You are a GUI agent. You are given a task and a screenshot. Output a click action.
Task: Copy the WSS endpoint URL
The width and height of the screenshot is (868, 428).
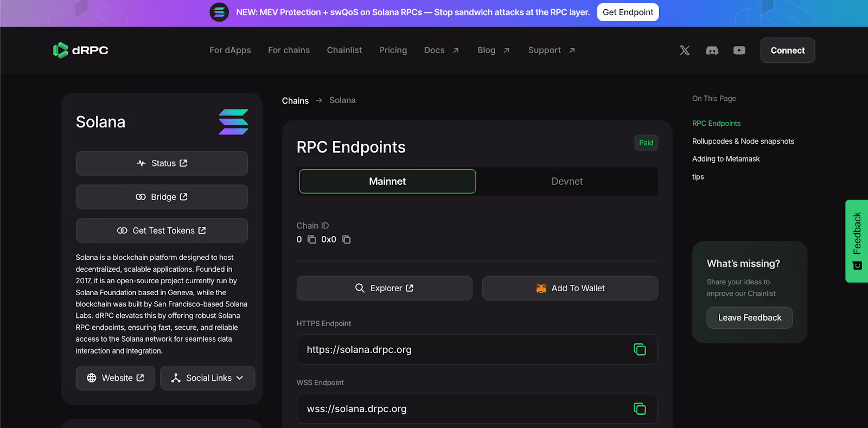tap(640, 408)
